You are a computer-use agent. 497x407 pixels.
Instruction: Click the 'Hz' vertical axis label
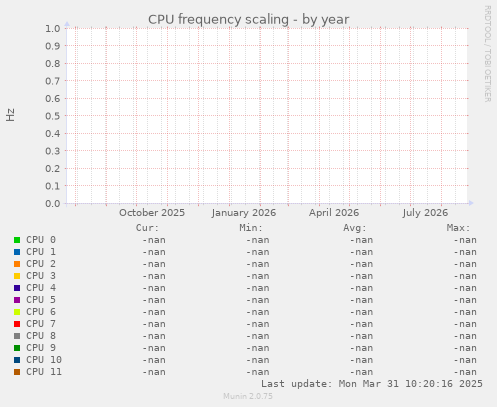10,115
